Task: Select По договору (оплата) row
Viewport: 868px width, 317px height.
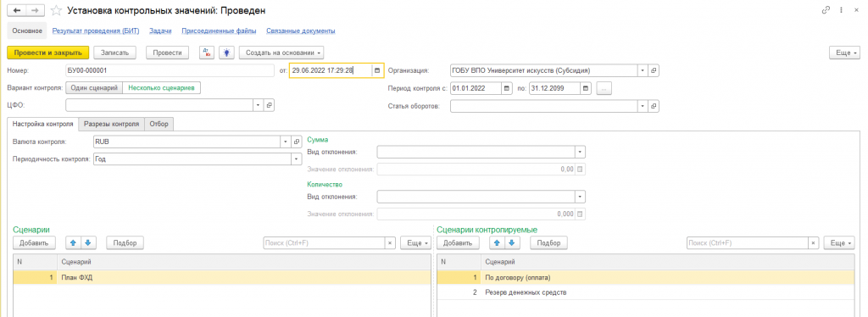Action: coord(646,278)
